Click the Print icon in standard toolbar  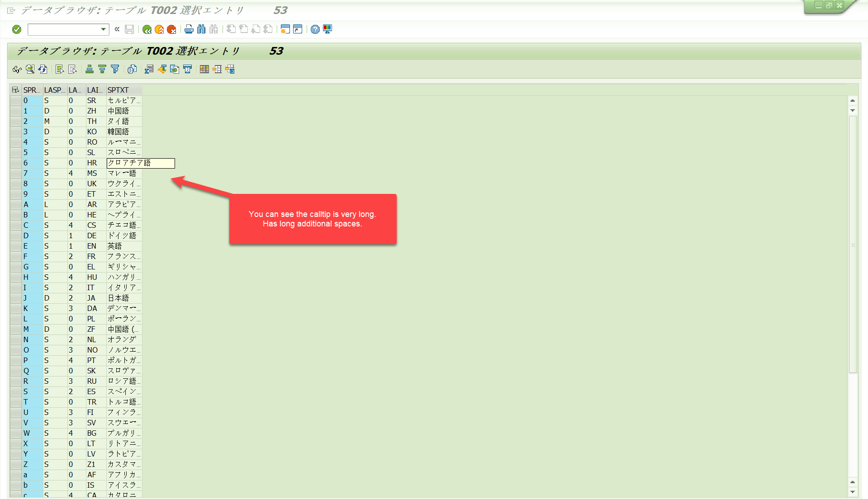[189, 29]
